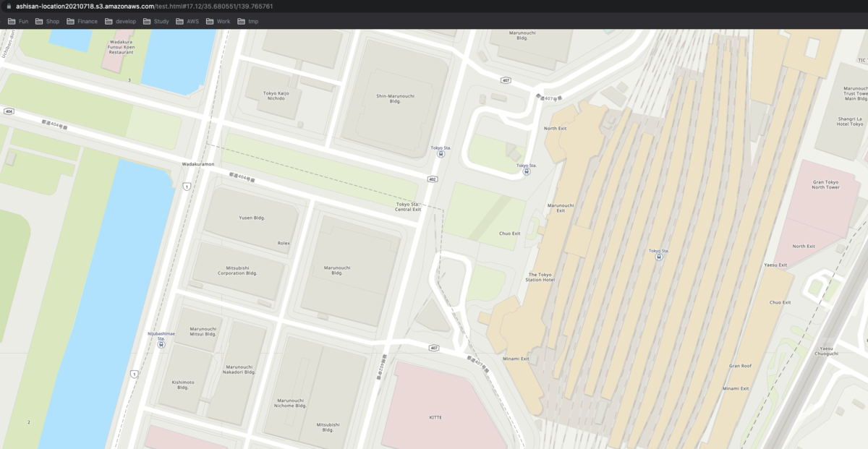Click the Nijubashimae Sta. transit icon
868x449 pixels.
161,344
